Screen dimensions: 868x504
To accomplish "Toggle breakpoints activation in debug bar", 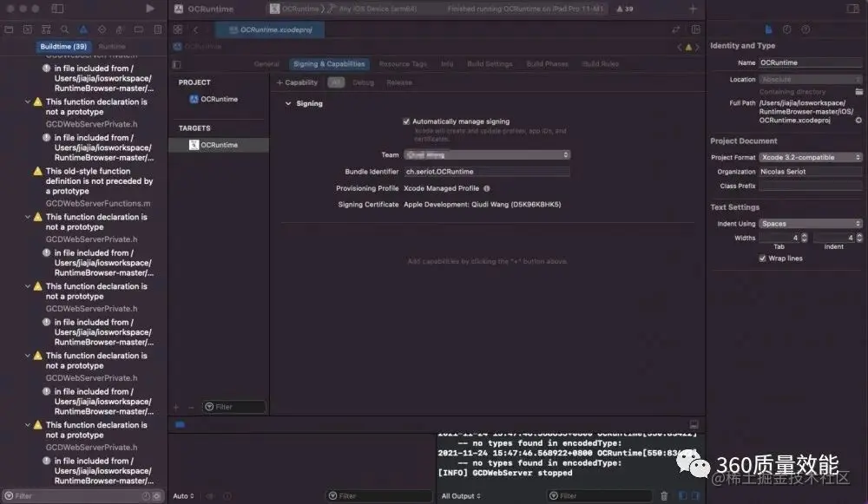I will pyautogui.click(x=180, y=424).
